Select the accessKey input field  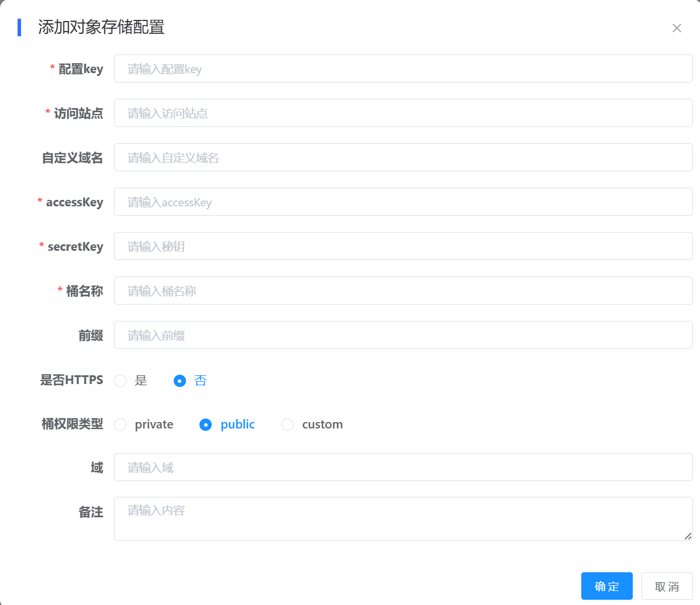(x=403, y=202)
